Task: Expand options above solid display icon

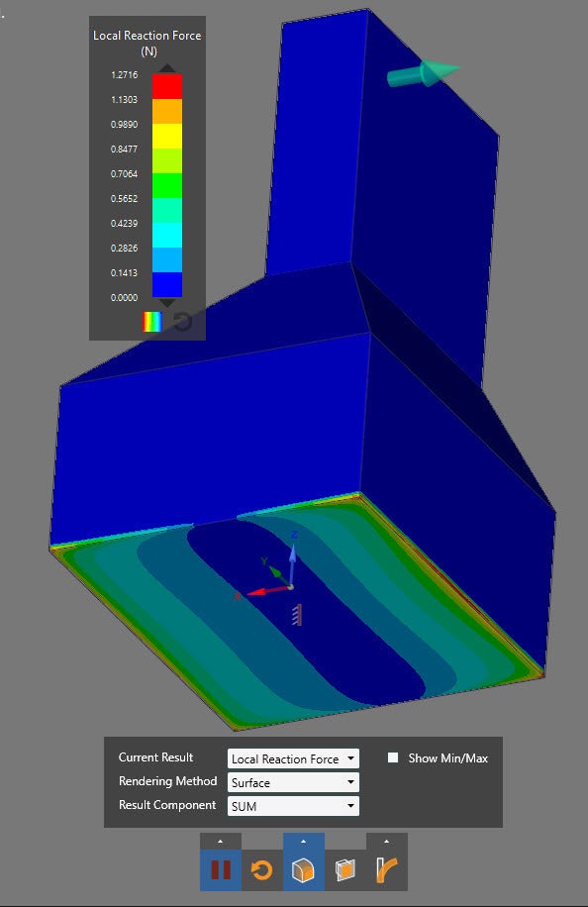Action: [x=304, y=841]
